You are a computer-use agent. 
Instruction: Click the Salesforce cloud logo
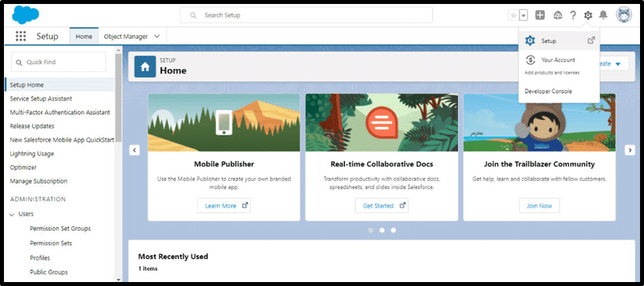tap(26, 15)
